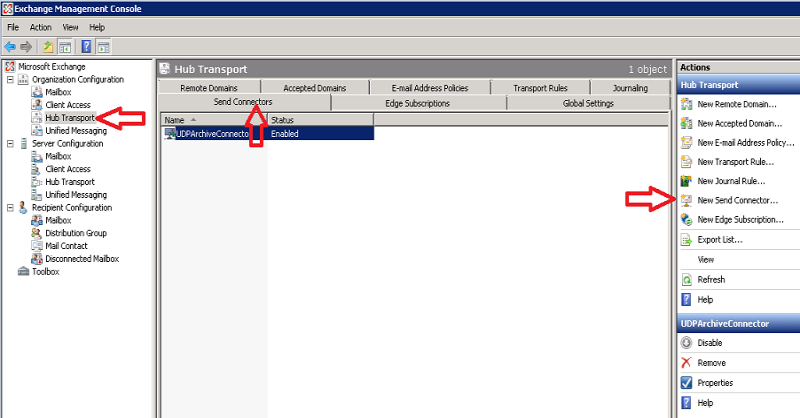Viewport: 800px width, 418px height.
Task: Open the File menu
Action: pos(13,28)
